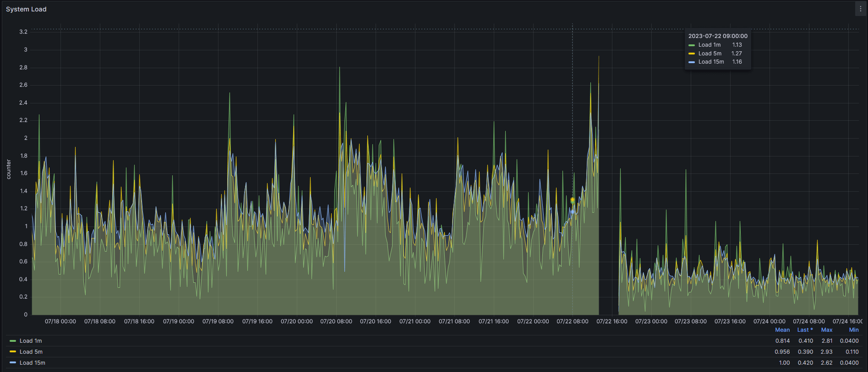Click the yellow hover marker on graph
868x372 pixels.
572,200
